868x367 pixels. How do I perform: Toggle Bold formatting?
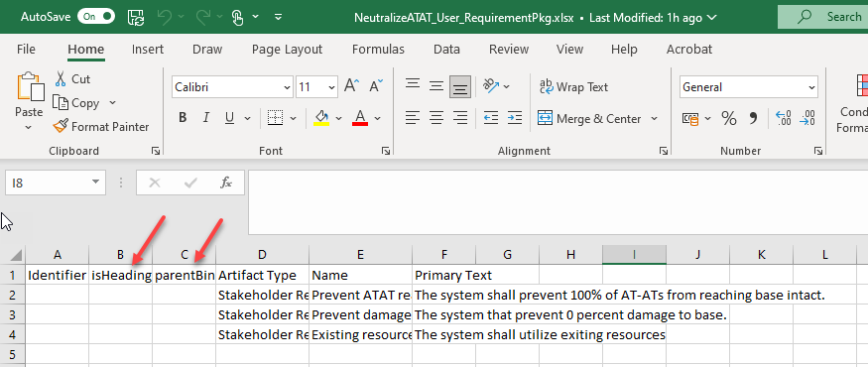[x=183, y=118]
